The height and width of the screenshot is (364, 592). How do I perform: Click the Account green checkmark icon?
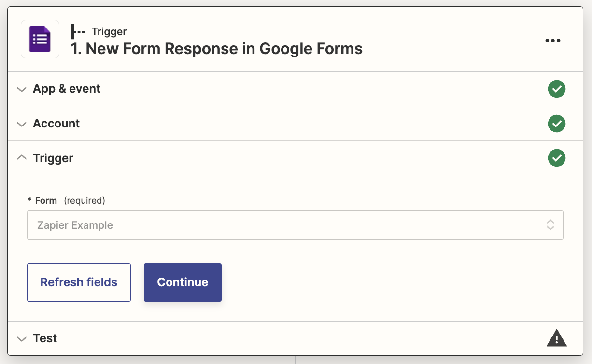click(x=557, y=124)
